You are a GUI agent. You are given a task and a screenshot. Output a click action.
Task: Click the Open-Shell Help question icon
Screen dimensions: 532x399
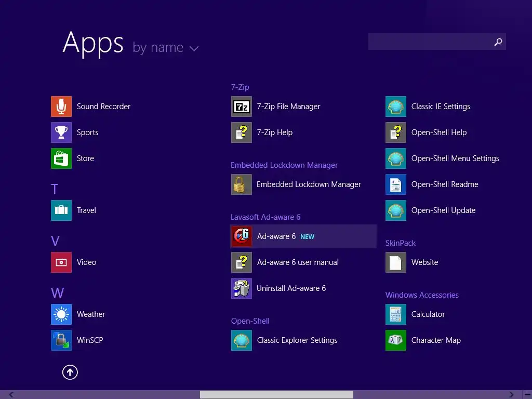395,132
